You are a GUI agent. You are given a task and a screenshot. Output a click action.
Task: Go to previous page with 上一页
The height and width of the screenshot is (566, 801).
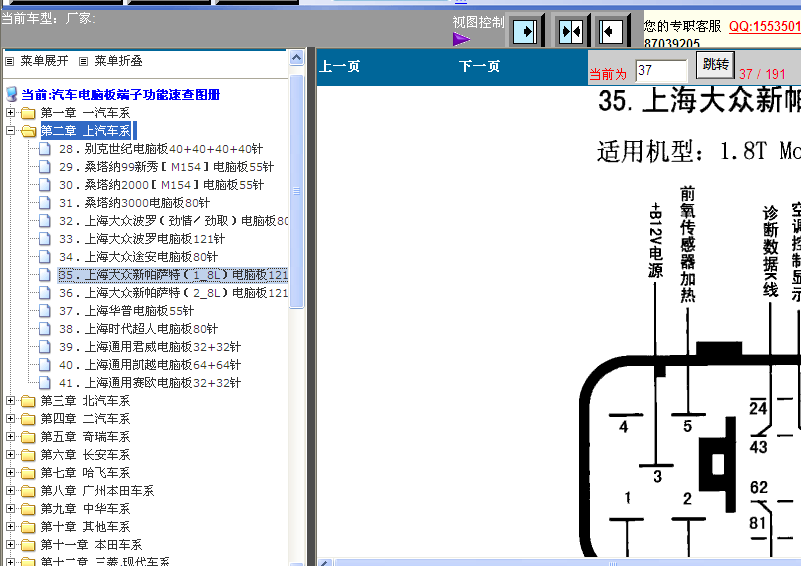point(339,66)
